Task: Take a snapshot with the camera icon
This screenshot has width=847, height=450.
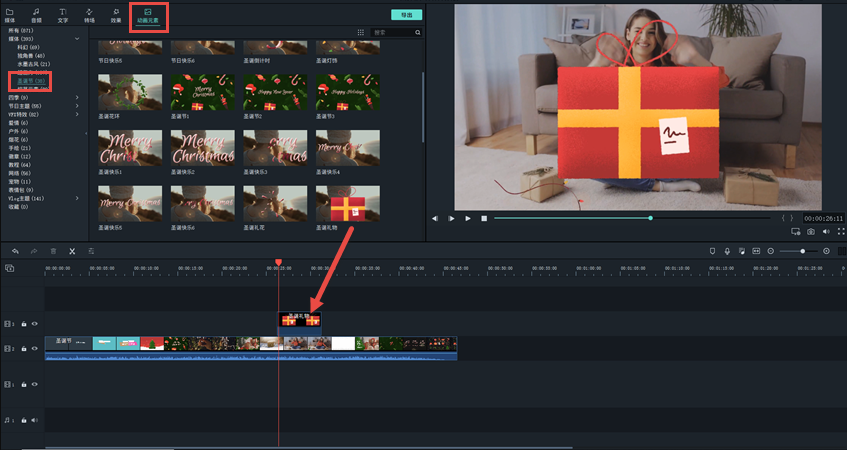Action: pos(811,232)
